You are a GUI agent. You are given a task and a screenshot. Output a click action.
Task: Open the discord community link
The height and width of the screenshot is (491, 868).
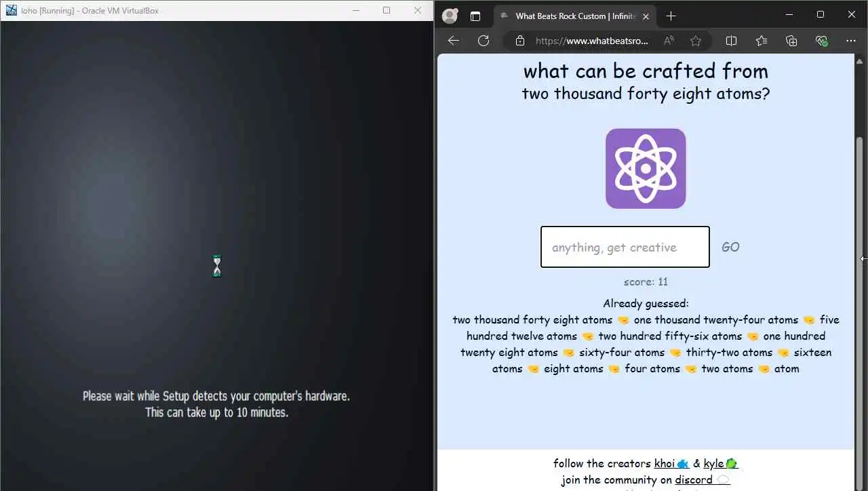coord(703,480)
